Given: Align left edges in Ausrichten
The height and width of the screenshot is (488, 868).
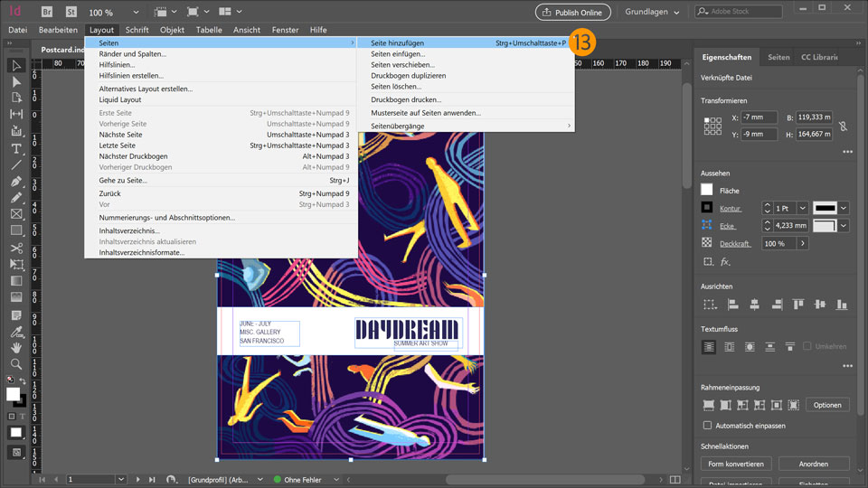Looking at the screenshot, I should coord(733,305).
